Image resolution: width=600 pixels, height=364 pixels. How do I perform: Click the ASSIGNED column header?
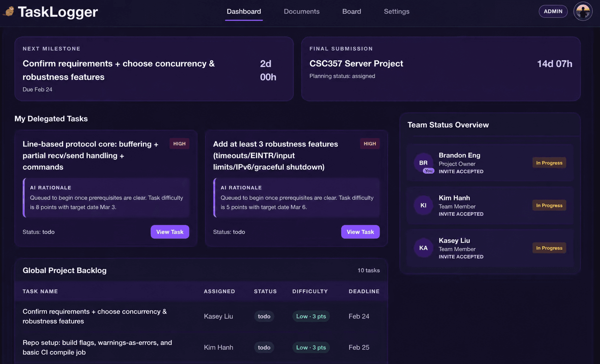(x=219, y=291)
